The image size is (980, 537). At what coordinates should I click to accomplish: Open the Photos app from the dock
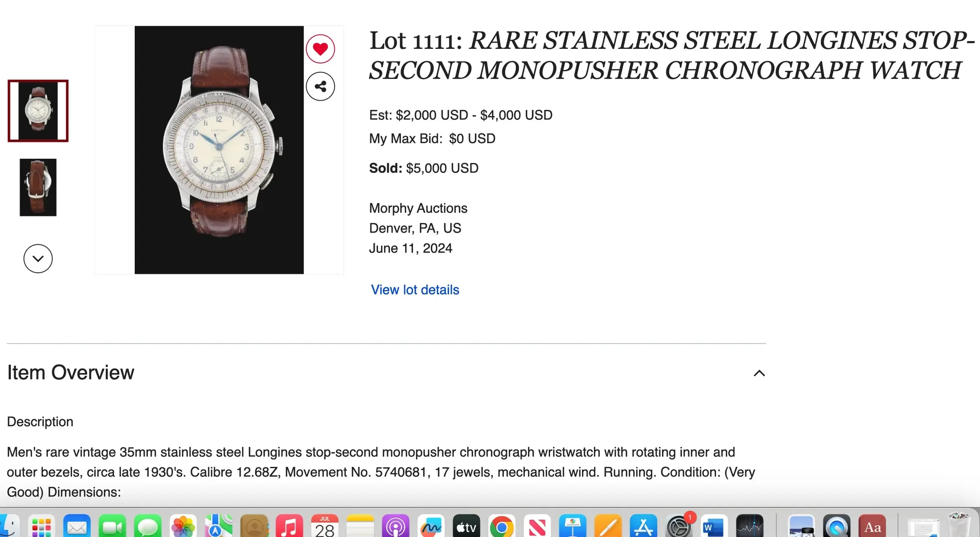tap(183, 527)
